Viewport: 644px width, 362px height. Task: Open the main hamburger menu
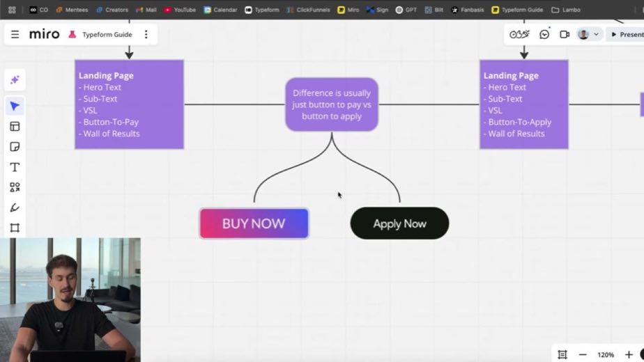pos(15,35)
